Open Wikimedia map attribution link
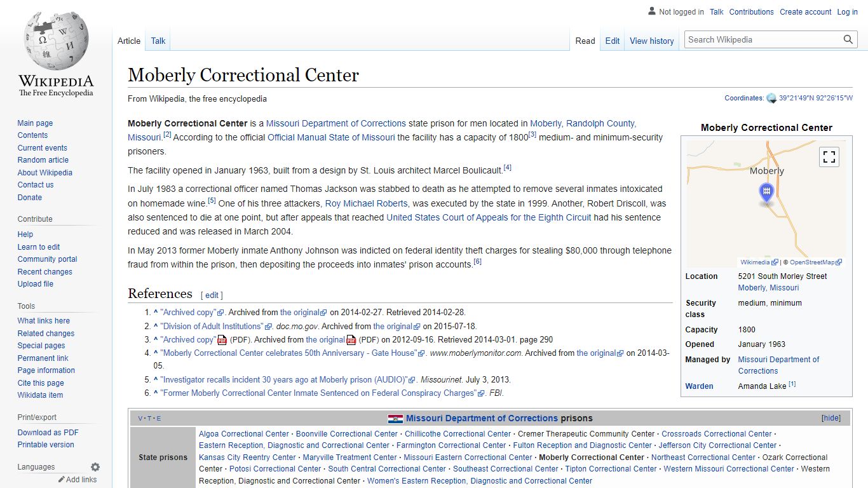Viewport: 868px width, 488px height. [756, 262]
